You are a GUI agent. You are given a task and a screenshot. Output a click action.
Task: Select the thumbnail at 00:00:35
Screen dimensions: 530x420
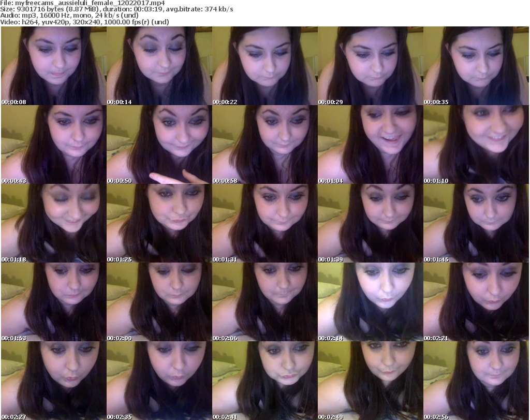tap(476, 66)
